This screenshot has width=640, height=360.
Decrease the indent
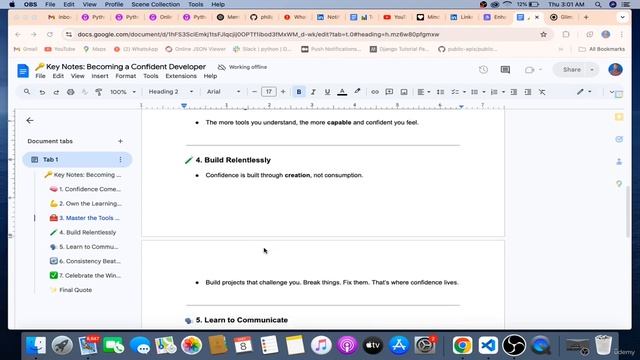pyautogui.click(x=514, y=92)
